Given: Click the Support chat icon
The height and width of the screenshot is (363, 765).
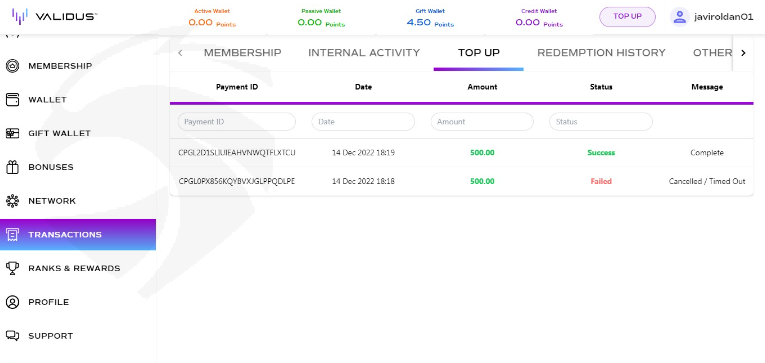Looking at the screenshot, I should click(12, 336).
